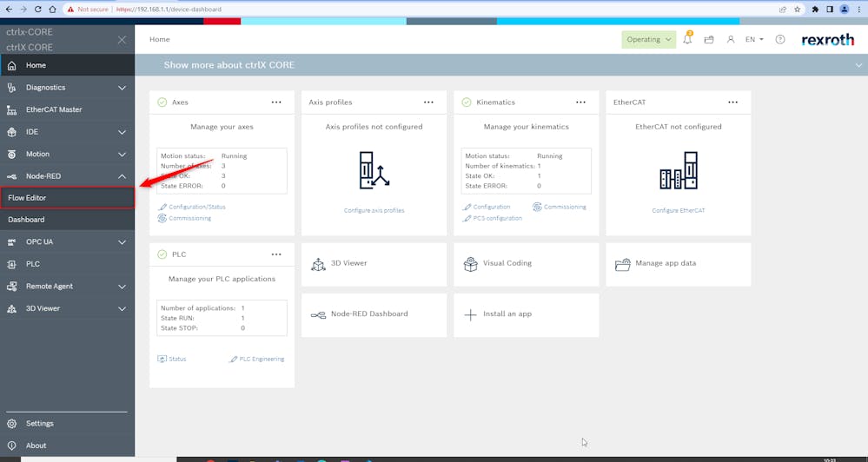
Task: Expand the IDE menu chevron
Action: pyautogui.click(x=122, y=132)
